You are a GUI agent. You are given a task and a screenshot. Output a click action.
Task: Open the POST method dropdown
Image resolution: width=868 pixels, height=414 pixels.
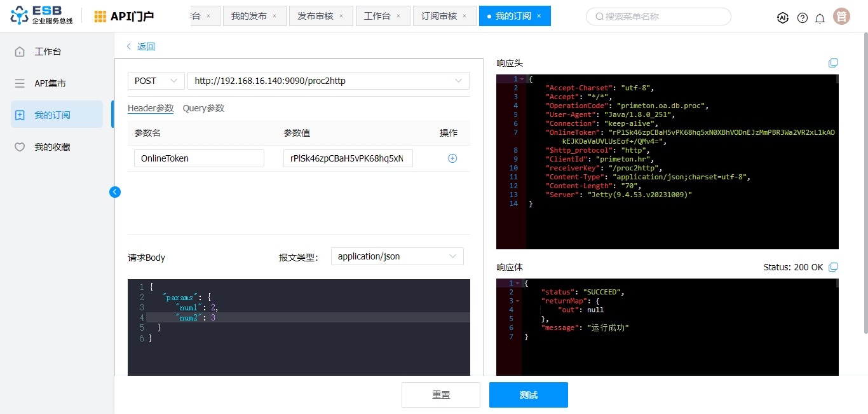(156, 81)
